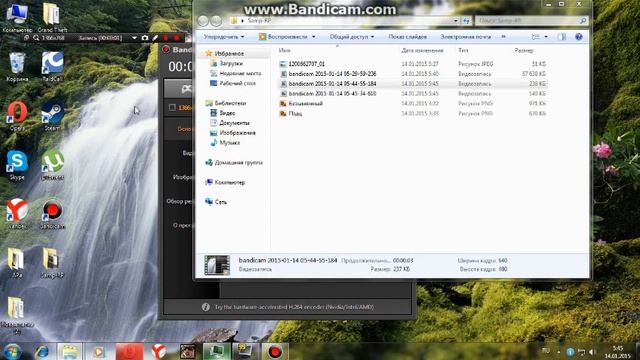This screenshot has width=640, height=360.
Task: Select Рабочий стол in navigation pane
Action: pos(237,83)
